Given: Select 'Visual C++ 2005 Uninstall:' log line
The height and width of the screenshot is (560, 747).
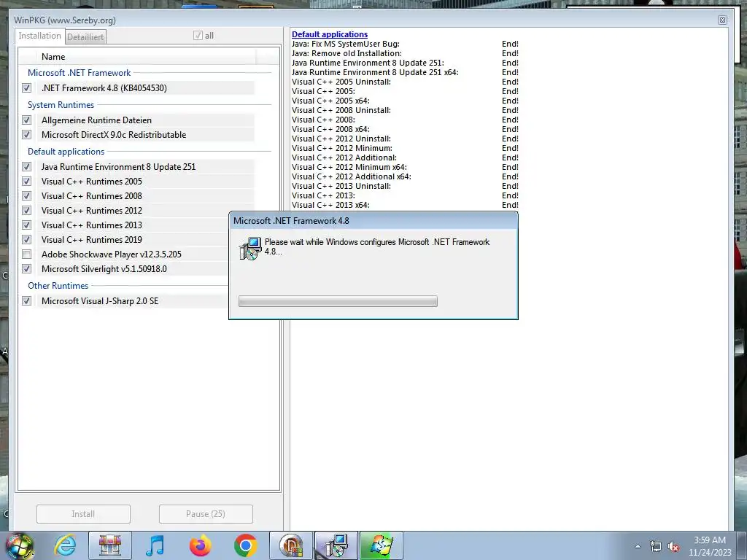Looking at the screenshot, I should tap(341, 82).
